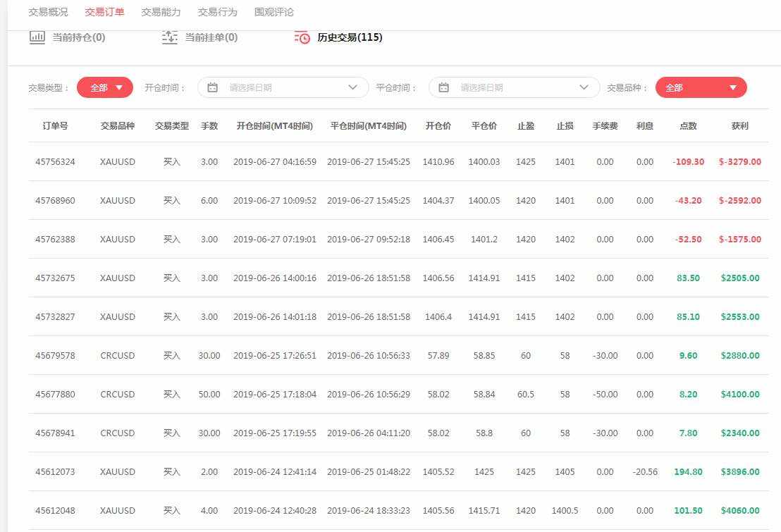Click the 订单号 column header
The image size is (781, 532).
click(x=55, y=126)
